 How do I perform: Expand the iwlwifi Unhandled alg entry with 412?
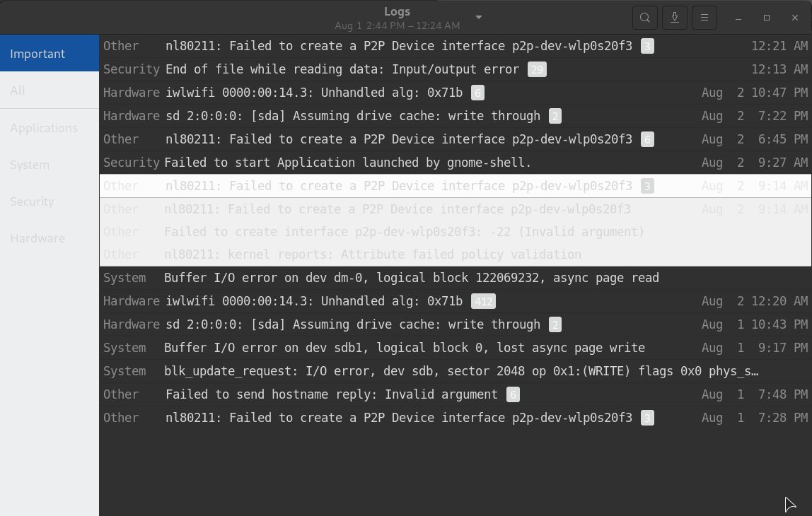click(x=456, y=301)
